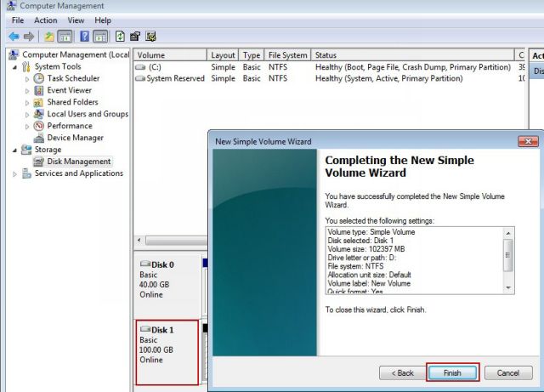The image size is (544, 392).
Task: Sort by the Status column header
Action: click(x=413, y=55)
